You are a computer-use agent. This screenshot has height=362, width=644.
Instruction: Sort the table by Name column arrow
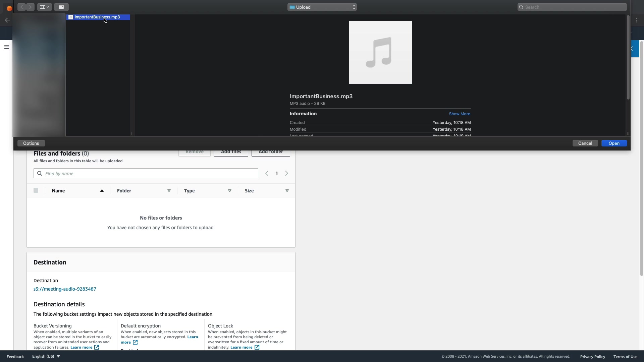[x=102, y=191]
